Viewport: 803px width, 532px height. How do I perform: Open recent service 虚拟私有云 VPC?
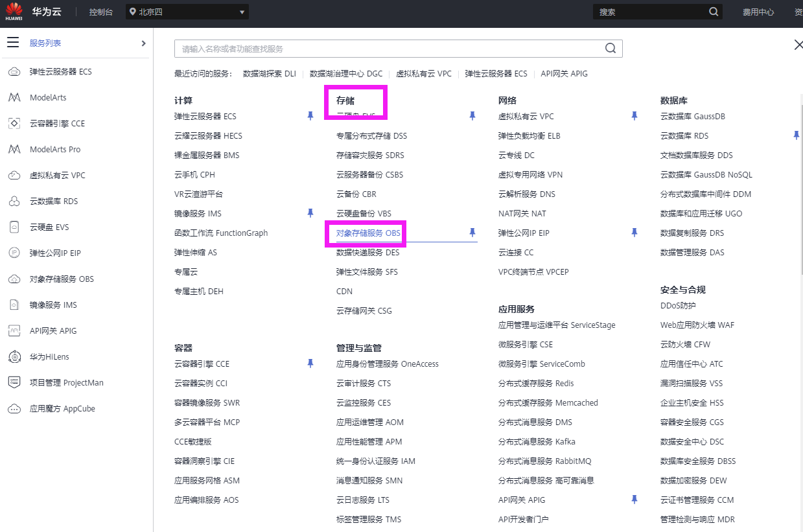coord(424,74)
